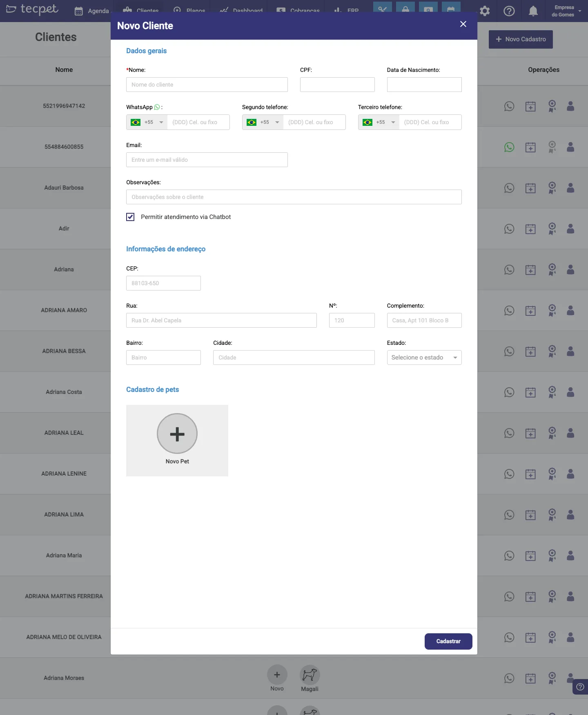The image size is (588, 715).
Task: Click the award badge icon for Adriana Costa
Action: 552,392
